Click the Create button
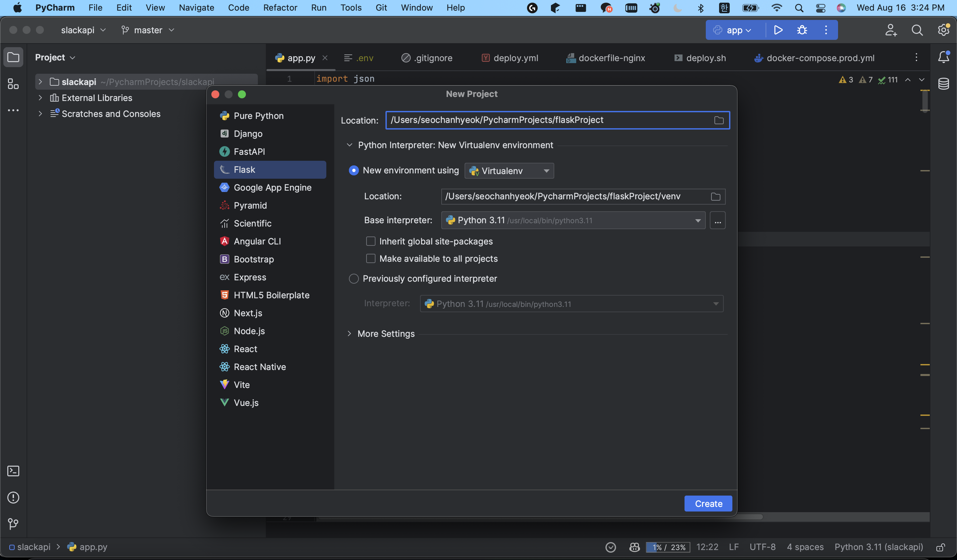 click(708, 504)
